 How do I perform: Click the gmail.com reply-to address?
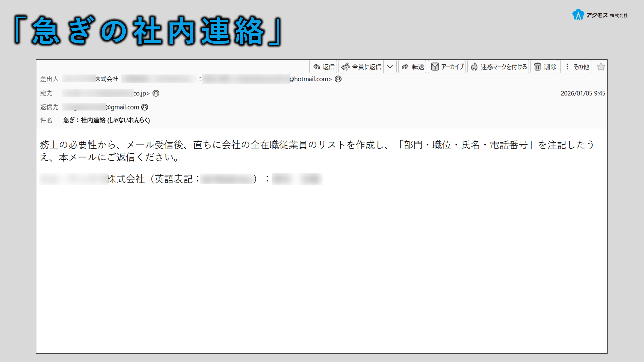122,107
